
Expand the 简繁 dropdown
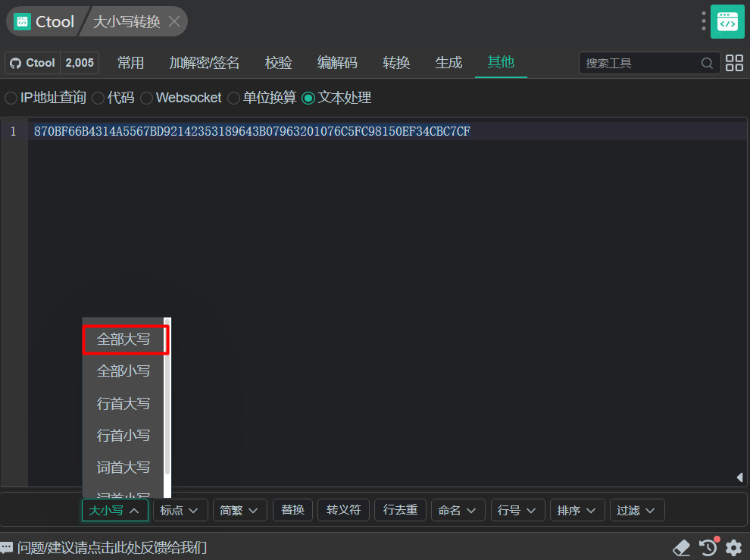(240, 511)
